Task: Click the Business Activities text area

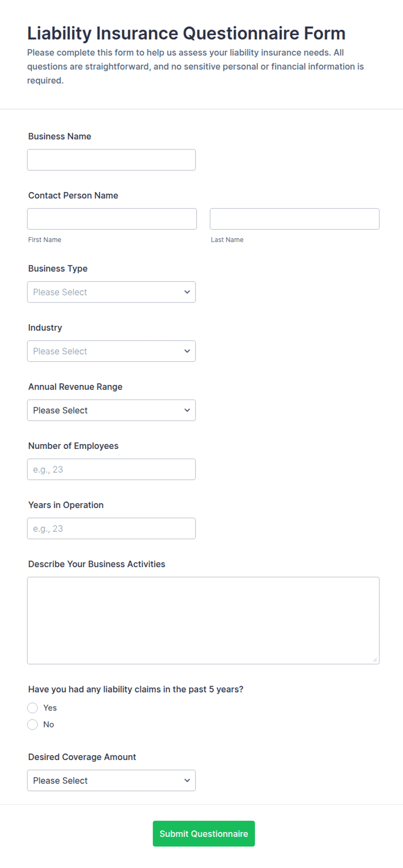Action: [x=203, y=620]
